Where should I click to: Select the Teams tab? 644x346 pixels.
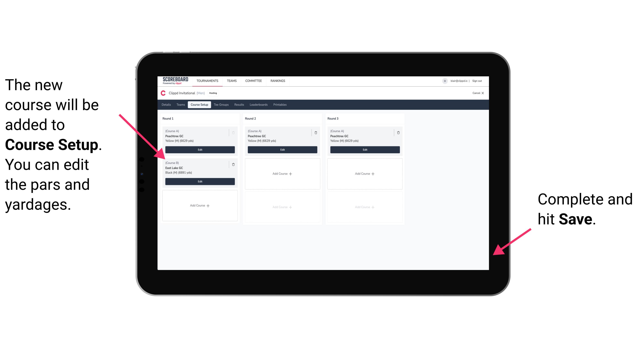click(x=179, y=104)
